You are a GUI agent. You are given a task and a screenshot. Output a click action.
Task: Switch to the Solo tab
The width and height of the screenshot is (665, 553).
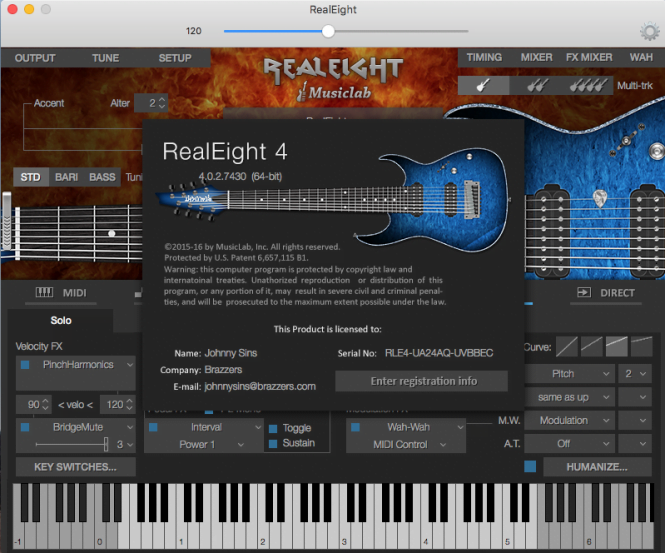coord(61,321)
